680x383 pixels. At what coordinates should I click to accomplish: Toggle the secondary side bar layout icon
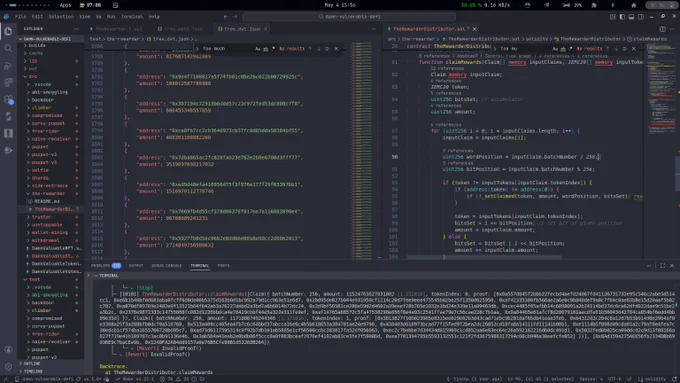coord(641,16)
